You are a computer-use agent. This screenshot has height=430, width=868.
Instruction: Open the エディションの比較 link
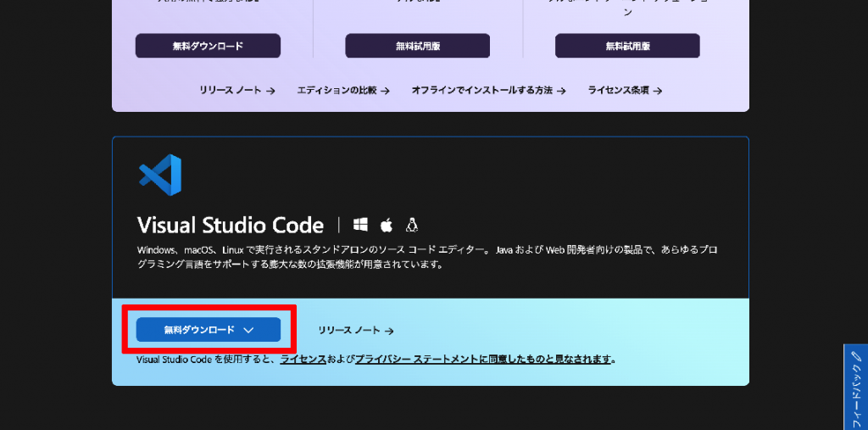[343, 90]
